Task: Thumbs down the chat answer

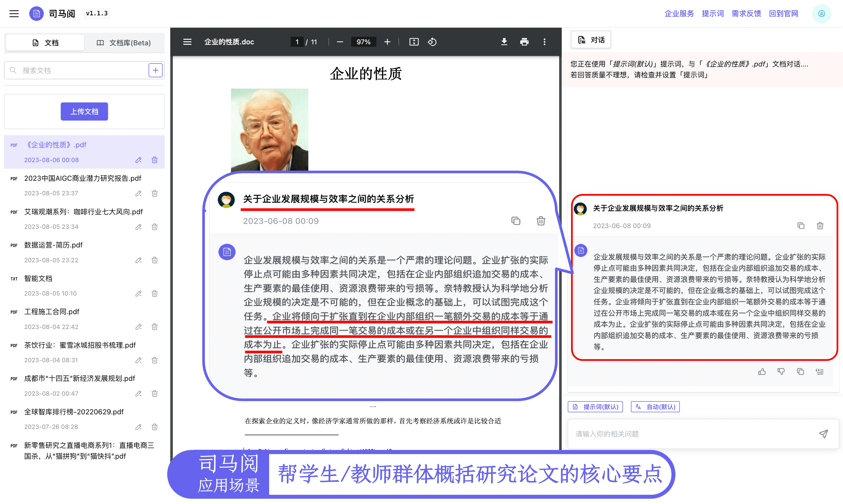Action: (781, 372)
